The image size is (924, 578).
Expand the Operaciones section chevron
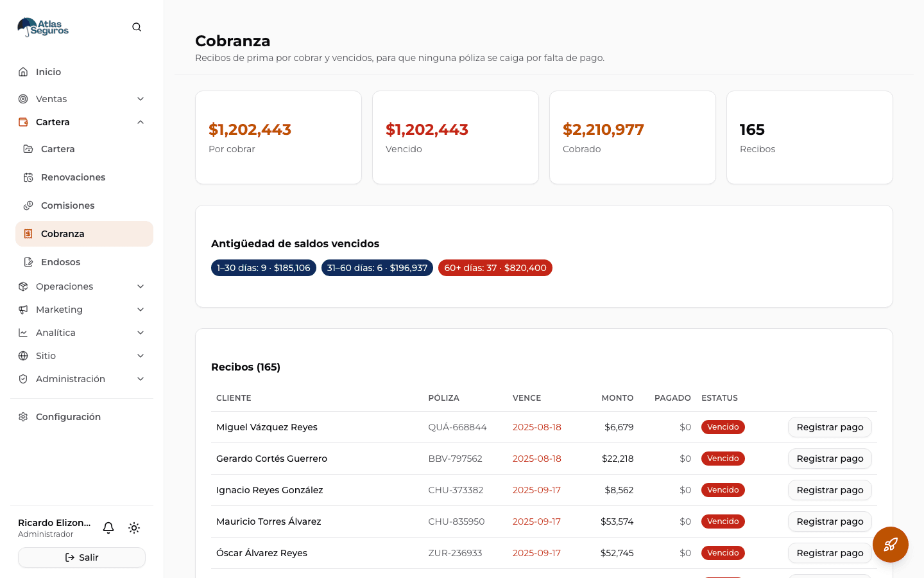click(141, 286)
